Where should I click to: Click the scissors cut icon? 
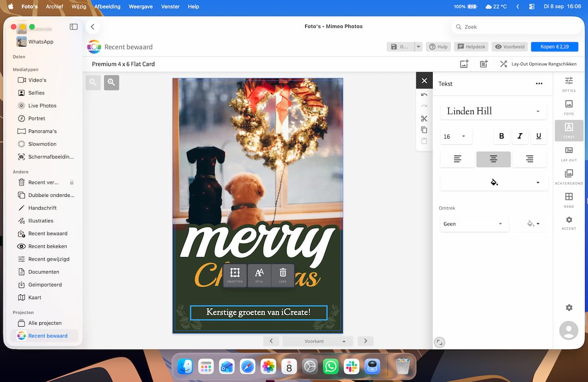[x=424, y=119]
